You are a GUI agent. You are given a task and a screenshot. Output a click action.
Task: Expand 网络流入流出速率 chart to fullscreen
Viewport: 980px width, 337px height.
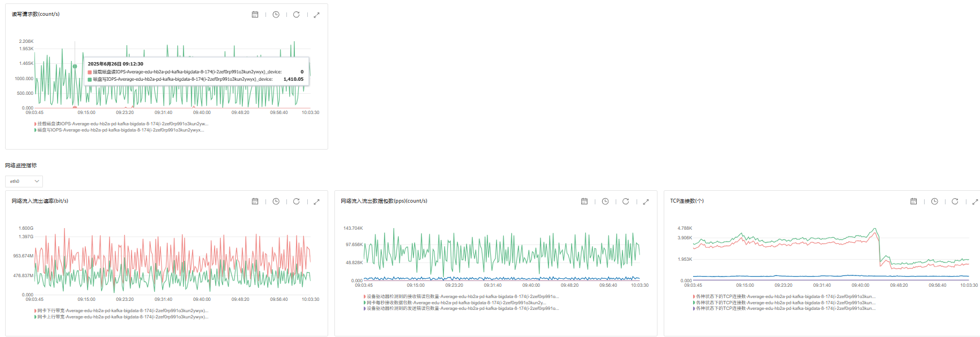pos(316,202)
